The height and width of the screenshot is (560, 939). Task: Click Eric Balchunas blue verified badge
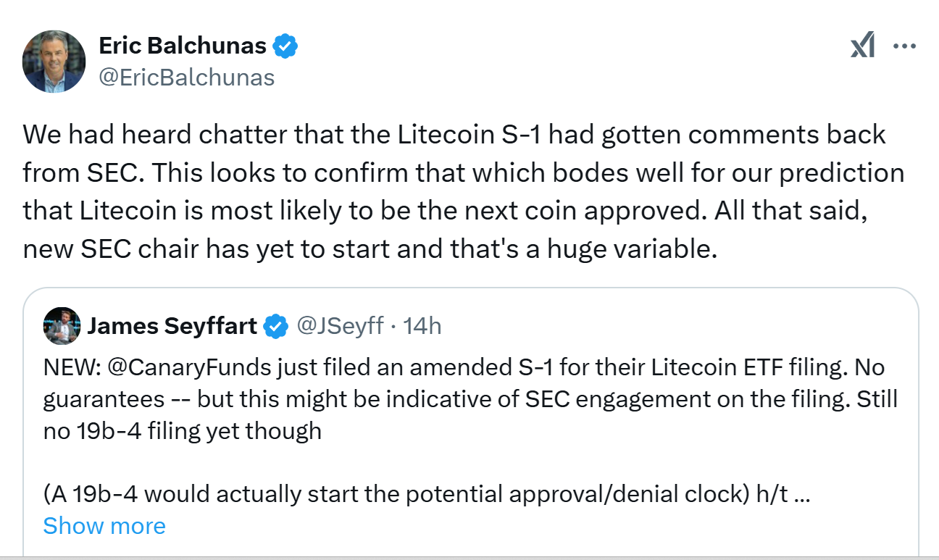[x=285, y=47]
